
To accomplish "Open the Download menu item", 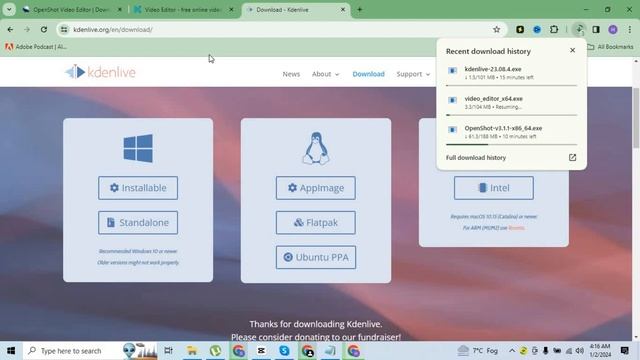I will pos(369,74).
